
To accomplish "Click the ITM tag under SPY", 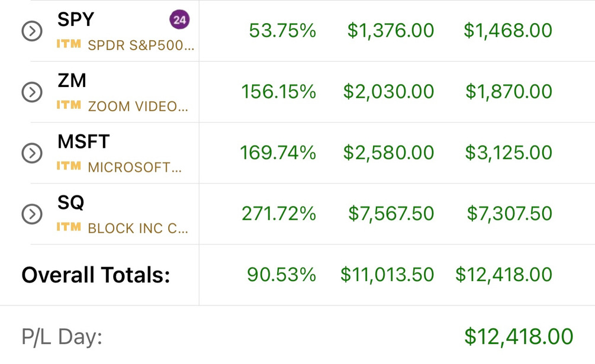I will [69, 44].
